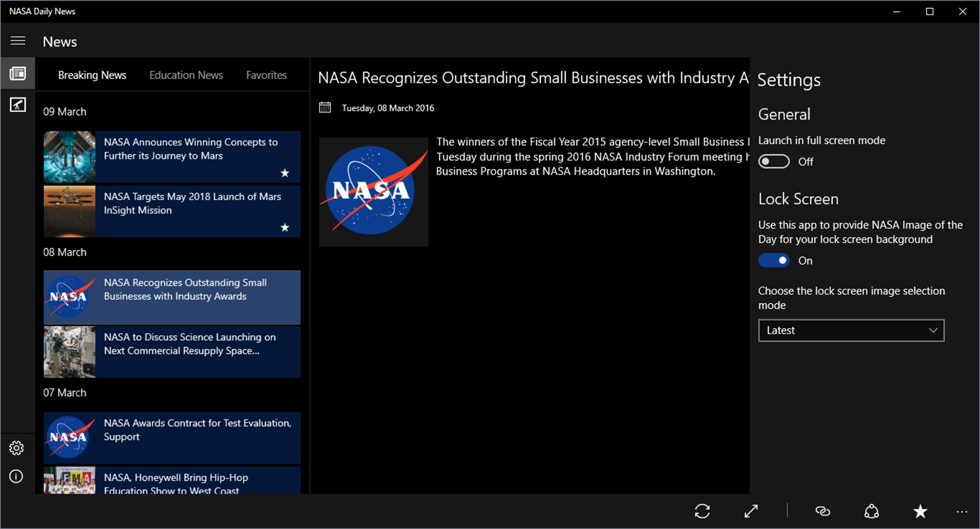This screenshot has height=529, width=980.
Task: Switch to the Favorites tab
Action: [266, 75]
